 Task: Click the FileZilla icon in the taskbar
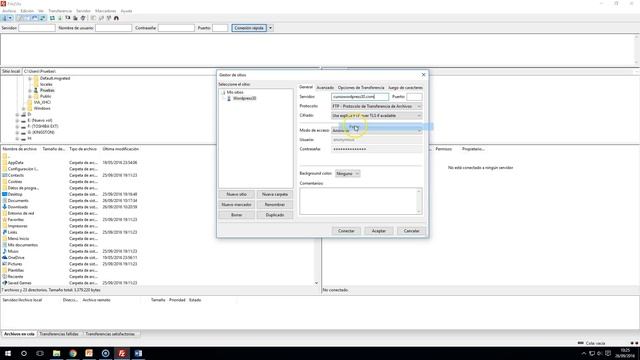pyautogui.click(x=122, y=353)
